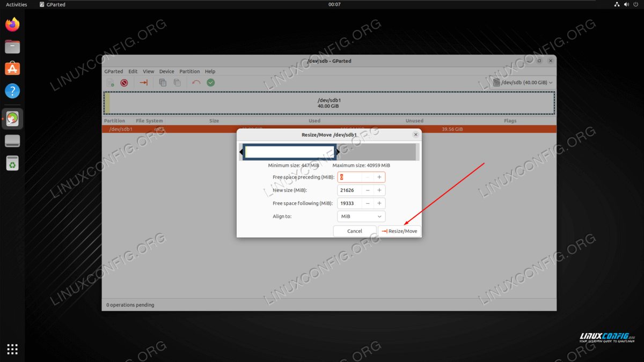Image resolution: width=644 pixels, height=362 pixels.
Task: Click the left resize handle arrow of partition bar
Action: pyautogui.click(x=241, y=152)
